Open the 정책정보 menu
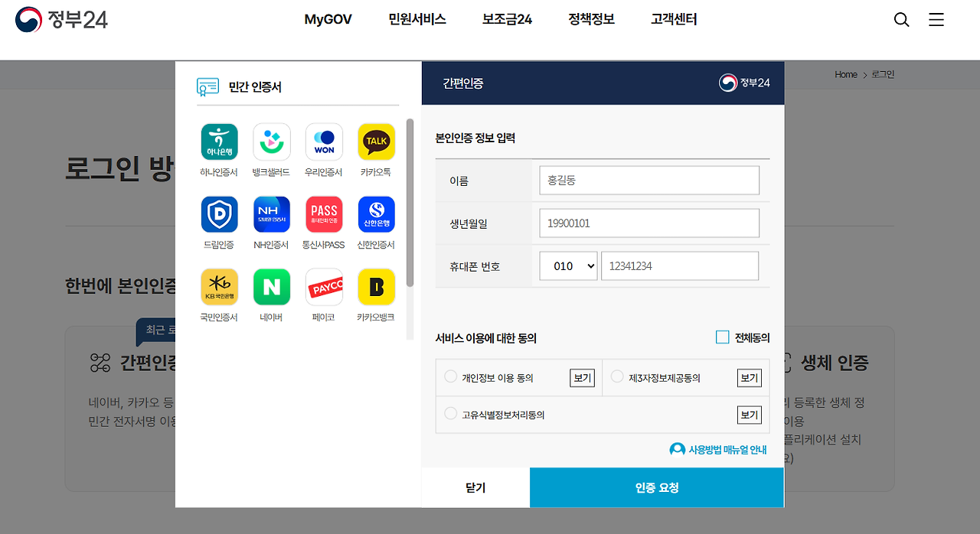 591,20
